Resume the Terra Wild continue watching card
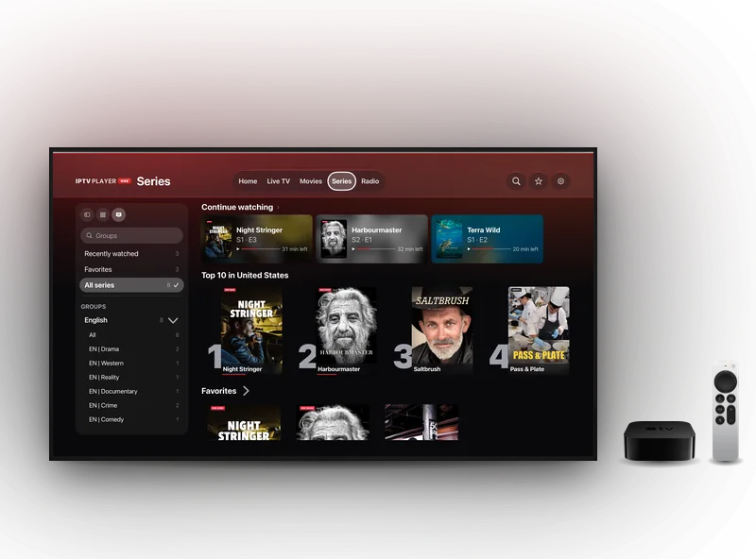Screen dimensions: 756x559 pos(488,239)
